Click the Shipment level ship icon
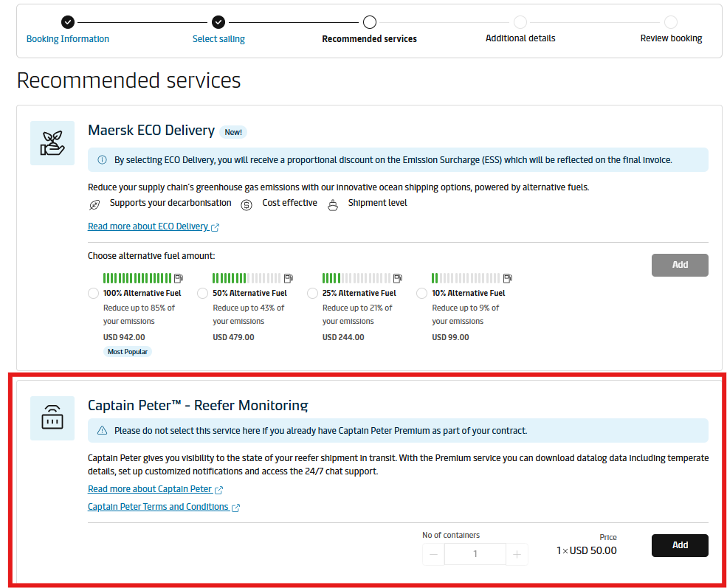 coord(333,205)
